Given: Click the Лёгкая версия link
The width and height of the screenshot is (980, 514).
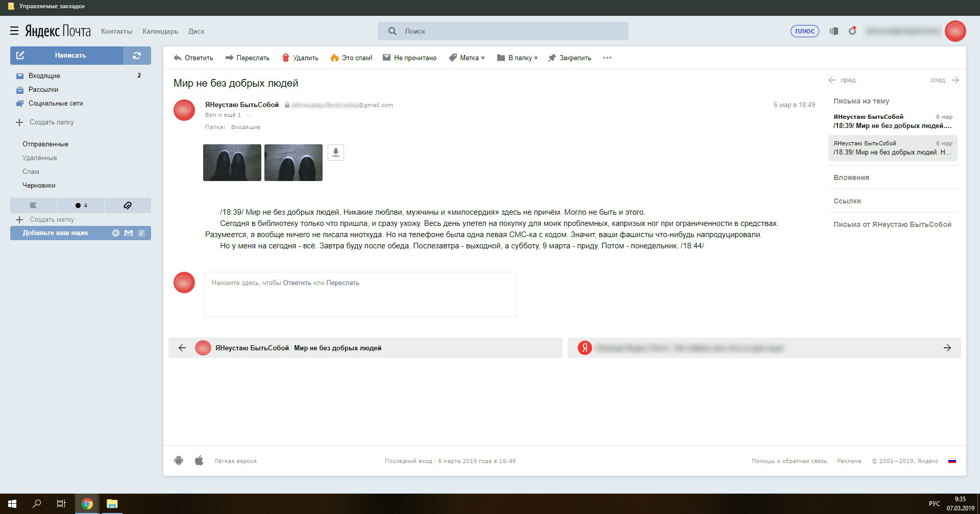Looking at the screenshot, I should tap(235, 461).
